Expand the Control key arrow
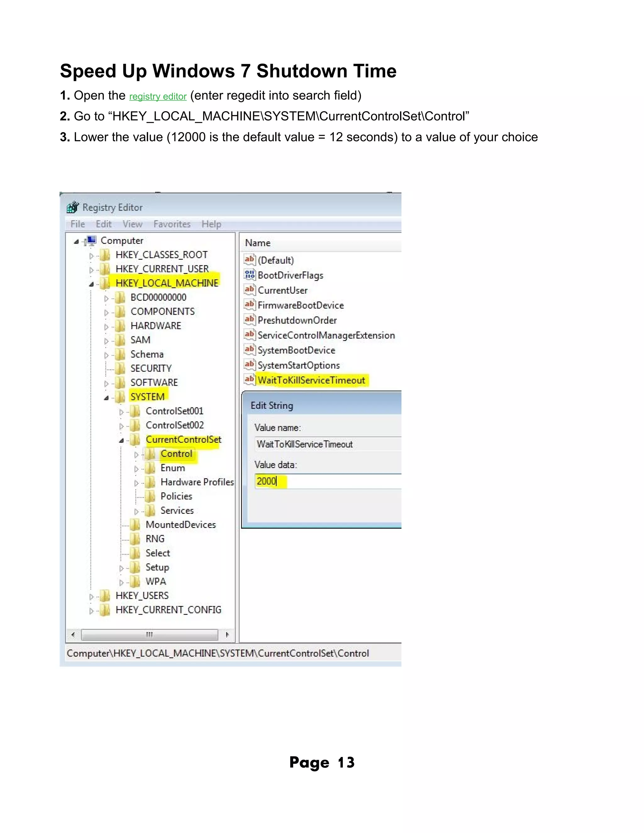 tap(136, 455)
